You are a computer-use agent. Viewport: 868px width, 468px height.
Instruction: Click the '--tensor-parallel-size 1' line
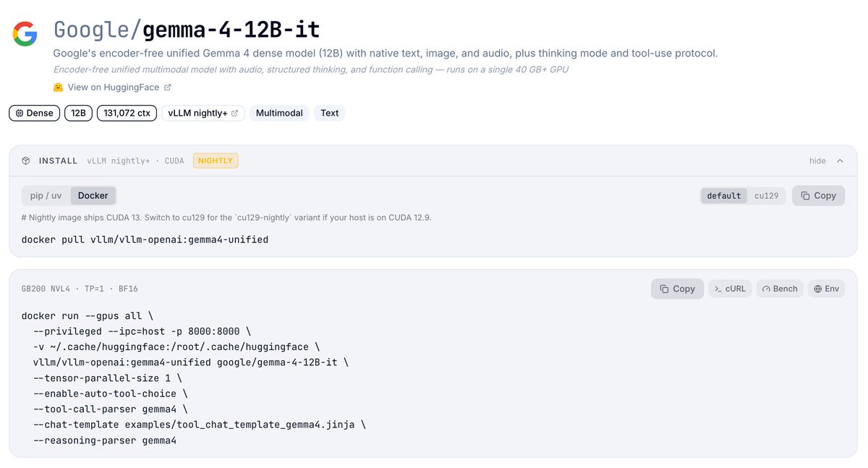tap(108, 378)
